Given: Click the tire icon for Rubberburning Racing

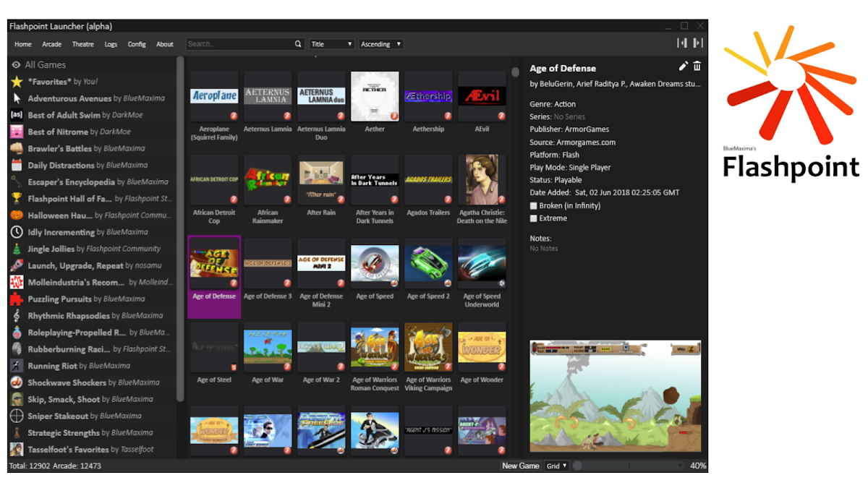Looking at the screenshot, I should (17, 349).
